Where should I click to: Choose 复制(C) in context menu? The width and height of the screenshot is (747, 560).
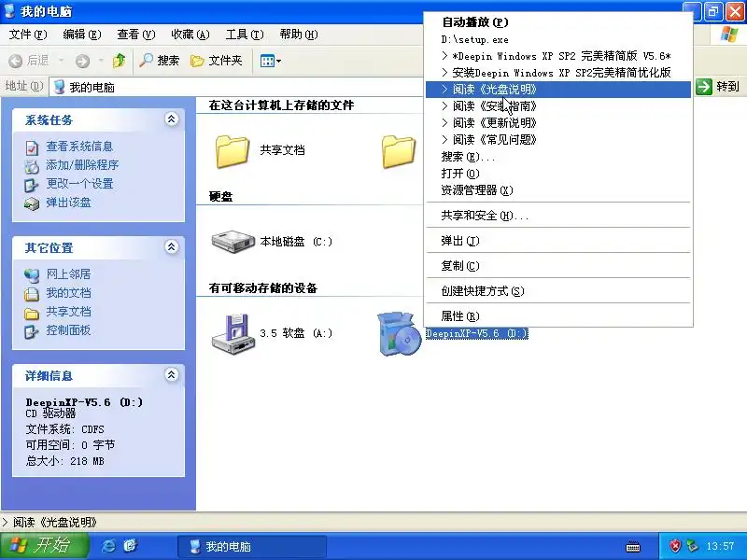click(557, 266)
